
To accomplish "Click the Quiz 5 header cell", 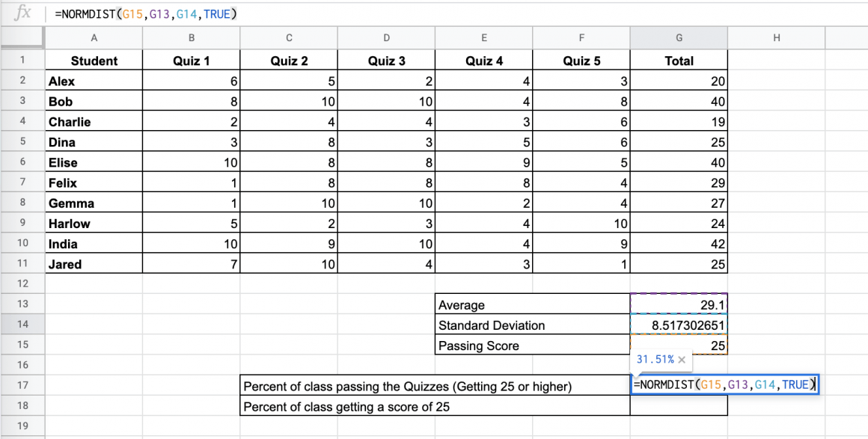I will click(581, 61).
